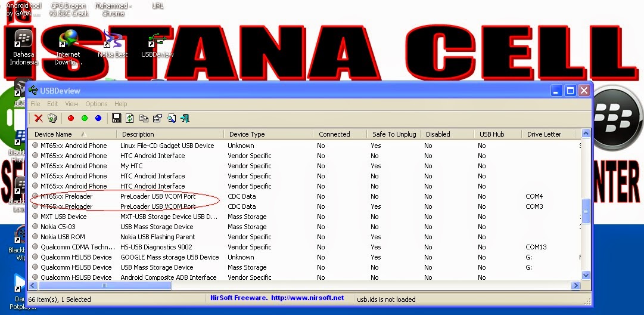This screenshot has width=644, height=315.
Task: Click the refresh toolbar icon
Action: point(130,119)
